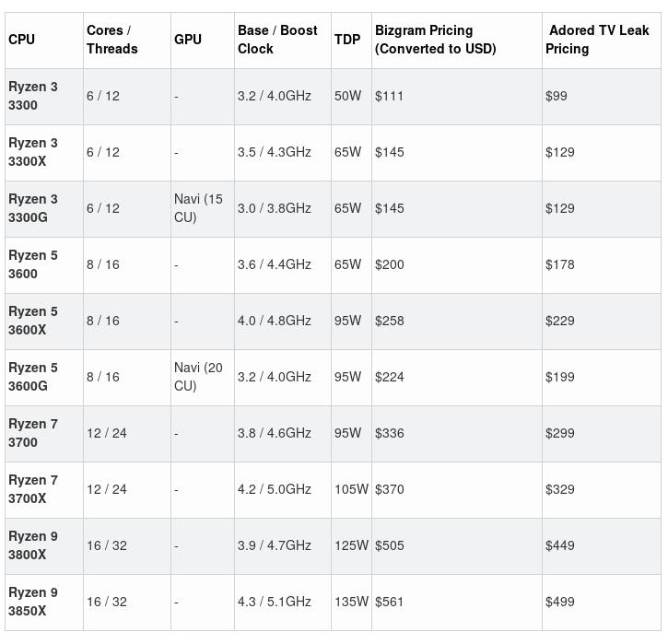The height and width of the screenshot is (644, 668).
Task: Click the 105W TDP value
Action: pos(351,489)
